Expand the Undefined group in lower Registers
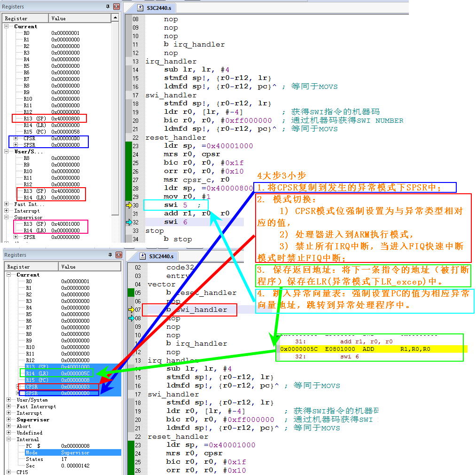Screen dimensions: 476x475 pyautogui.click(x=9, y=433)
